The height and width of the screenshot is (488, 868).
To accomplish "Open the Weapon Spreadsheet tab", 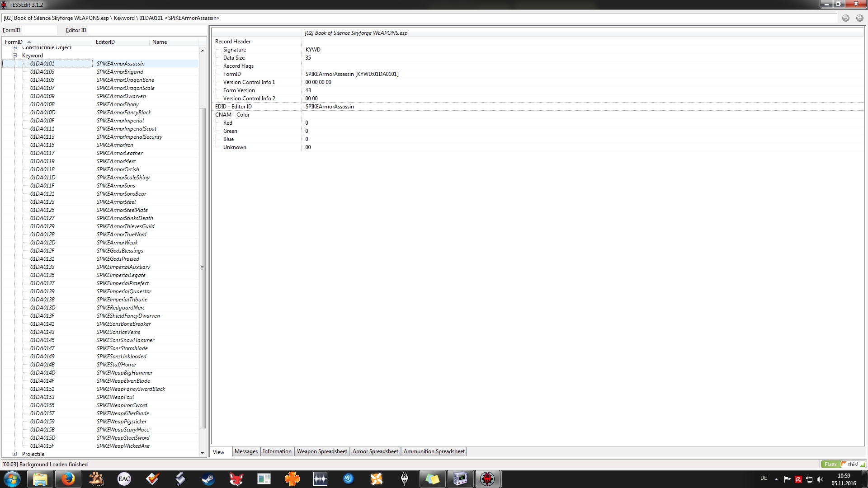I will point(322,451).
